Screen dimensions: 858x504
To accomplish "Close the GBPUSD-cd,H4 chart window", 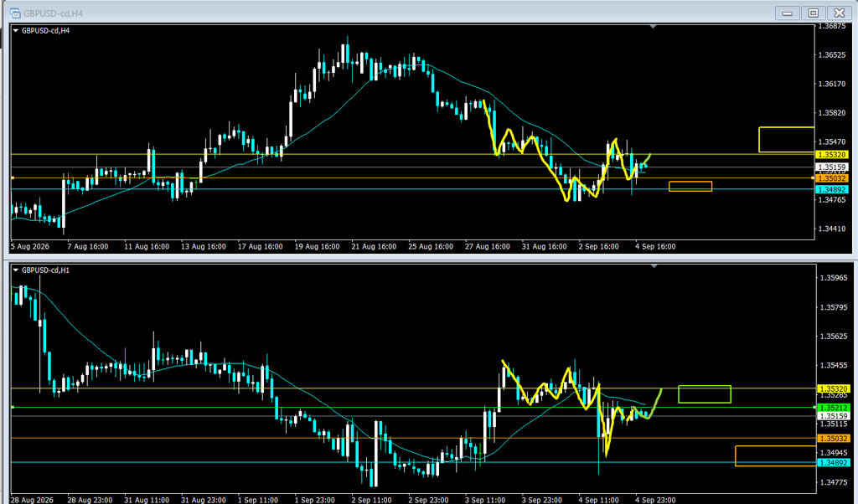I will (x=840, y=13).
